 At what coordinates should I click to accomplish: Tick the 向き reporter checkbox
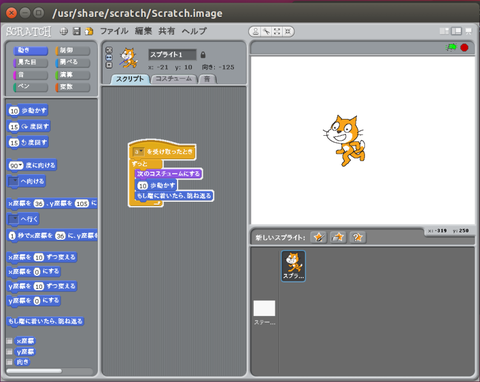[9, 362]
